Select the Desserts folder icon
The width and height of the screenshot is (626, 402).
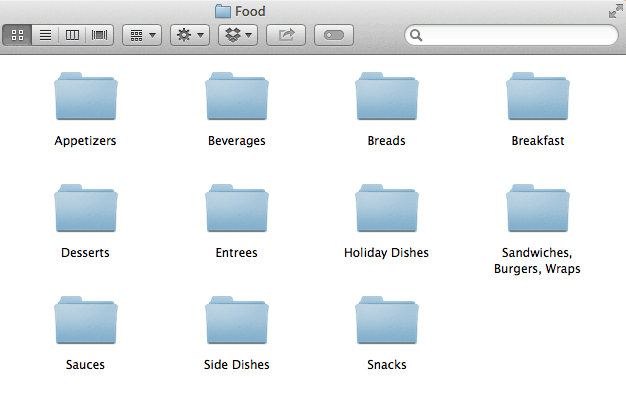pos(86,208)
